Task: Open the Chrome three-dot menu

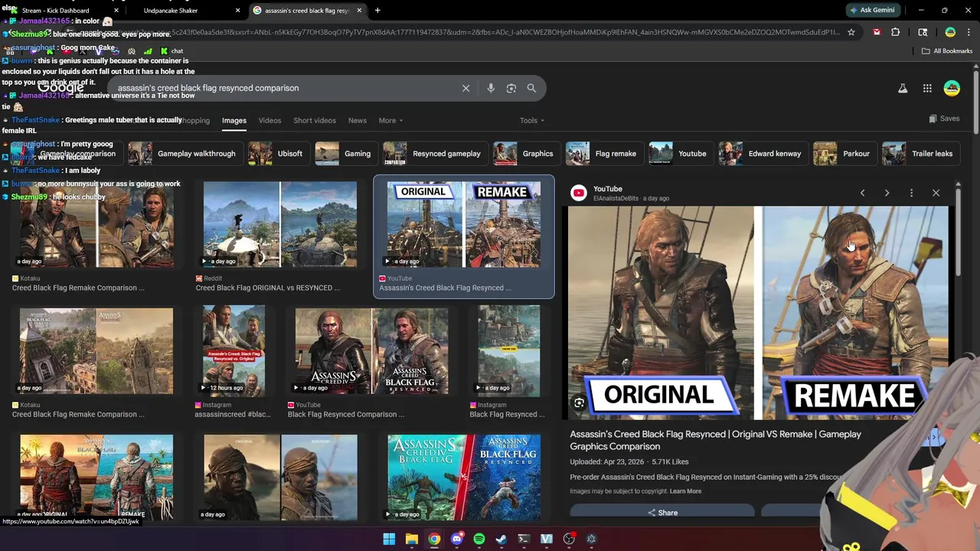Action: (968, 32)
